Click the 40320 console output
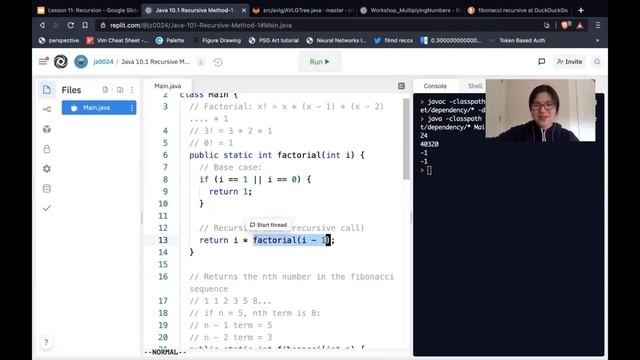 click(x=429, y=144)
